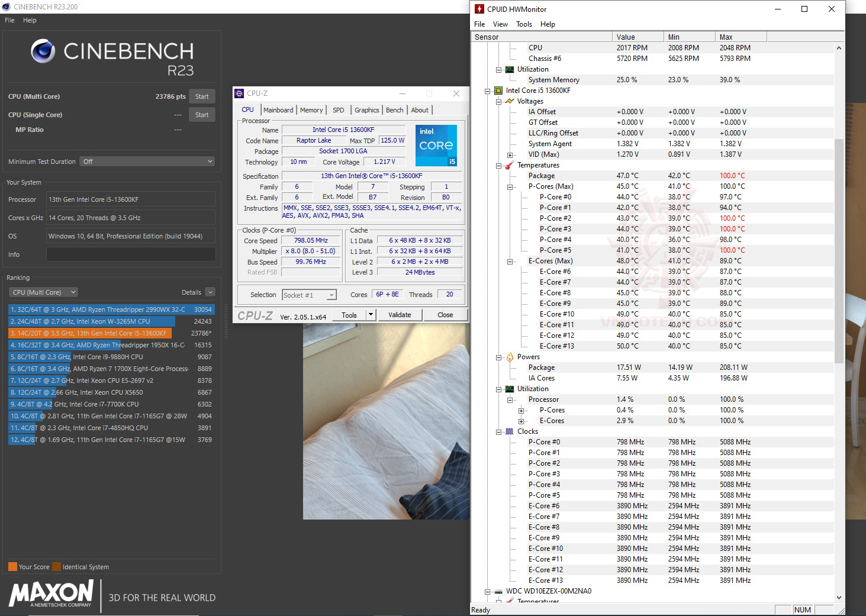Click the thermometer icon beside Temperatures
The width and height of the screenshot is (866, 616).
(x=510, y=165)
